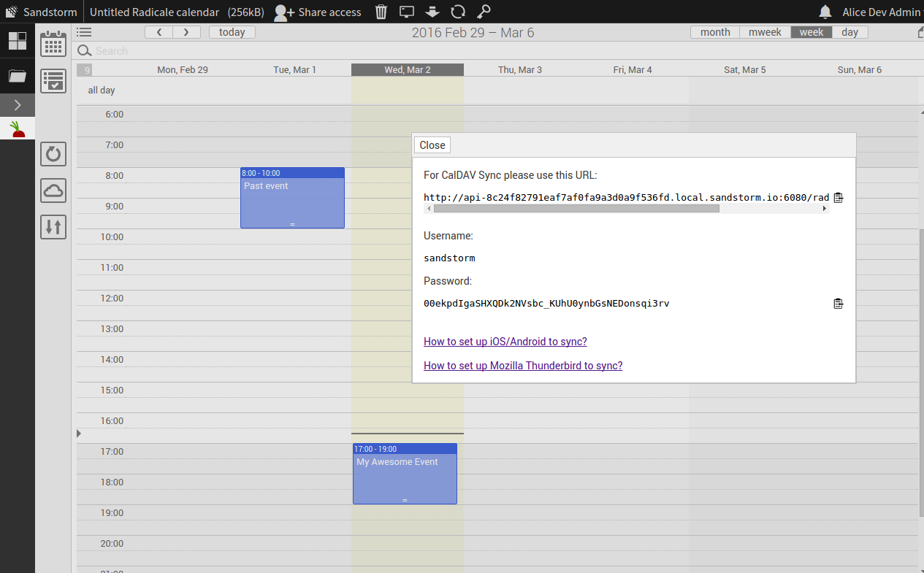Image resolution: width=924 pixels, height=573 pixels.
Task: Switch to day view
Action: click(850, 32)
